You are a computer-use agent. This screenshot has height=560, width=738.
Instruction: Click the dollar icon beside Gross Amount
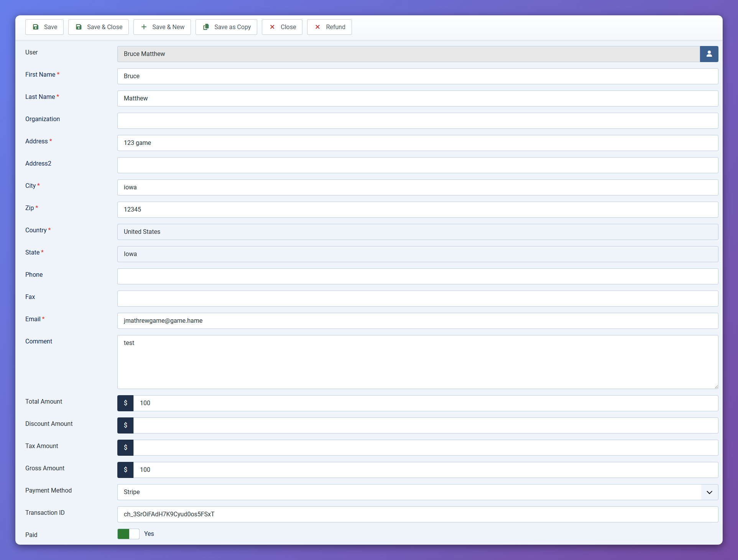[125, 470]
